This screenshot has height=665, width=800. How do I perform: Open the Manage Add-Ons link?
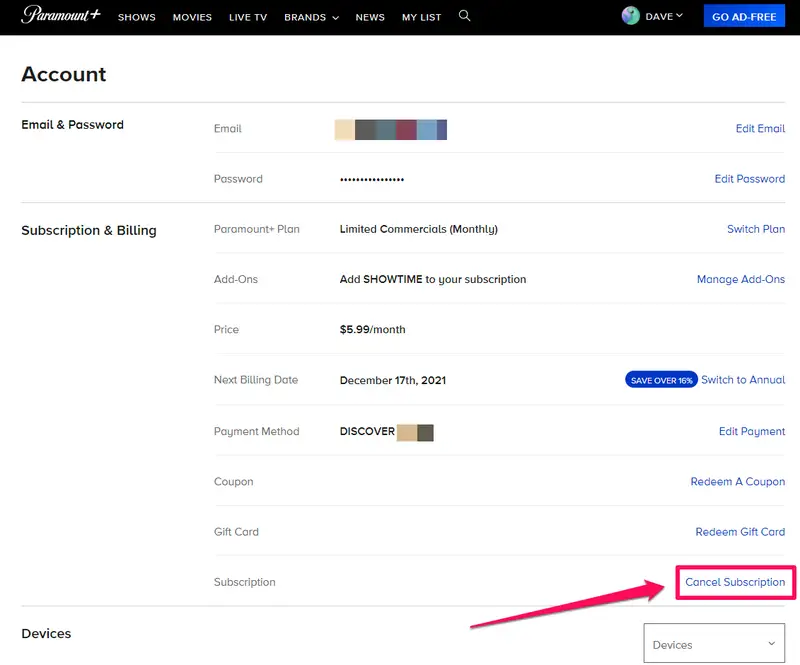(x=740, y=279)
